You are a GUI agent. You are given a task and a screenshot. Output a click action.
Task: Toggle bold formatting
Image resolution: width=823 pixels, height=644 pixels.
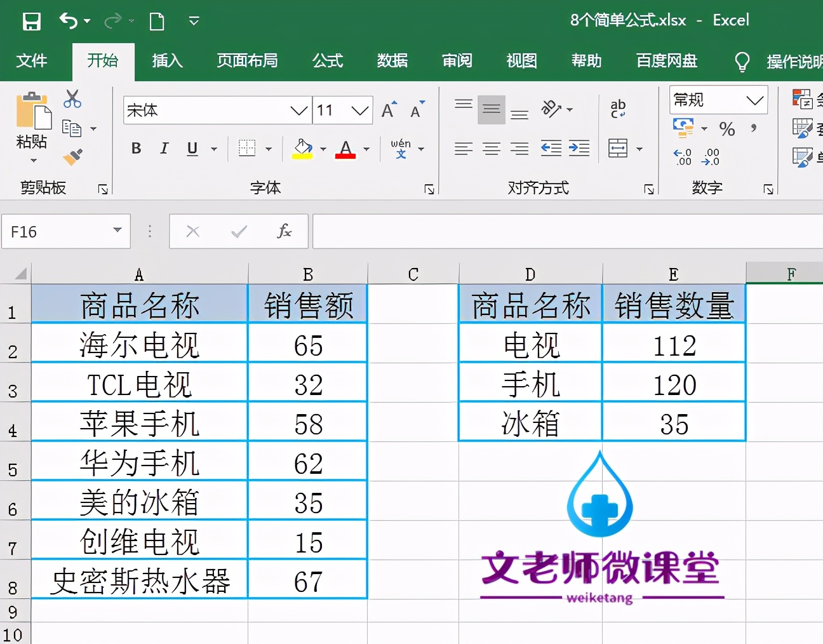tap(135, 149)
